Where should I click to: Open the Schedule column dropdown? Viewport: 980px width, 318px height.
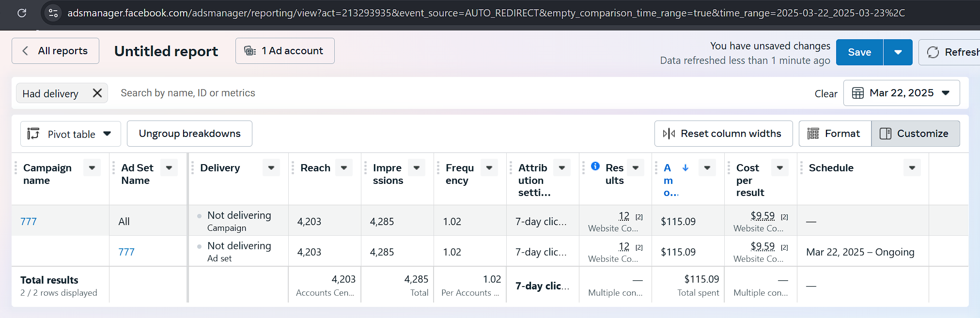coord(912,168)
